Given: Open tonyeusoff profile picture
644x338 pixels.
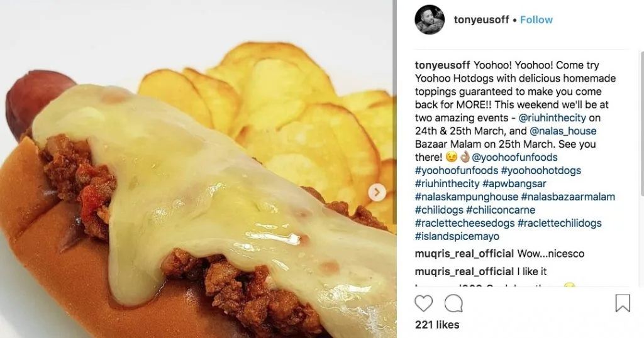Looking at the screenshot, I should (x=430, y=19).
